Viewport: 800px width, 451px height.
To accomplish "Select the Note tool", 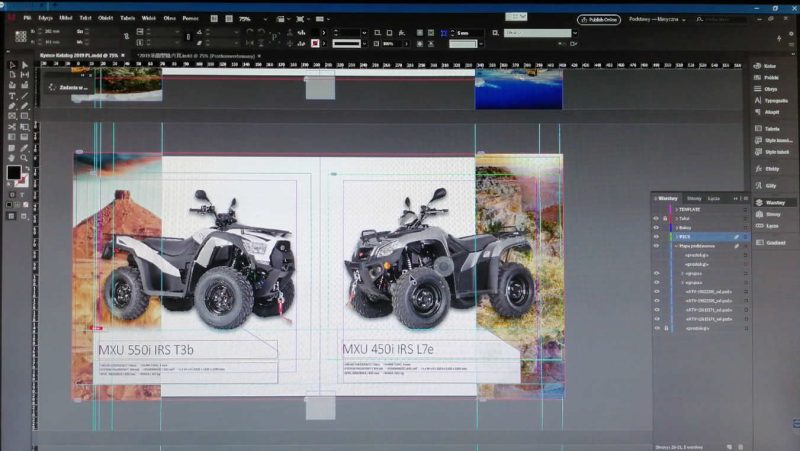I will pos(12,148).
